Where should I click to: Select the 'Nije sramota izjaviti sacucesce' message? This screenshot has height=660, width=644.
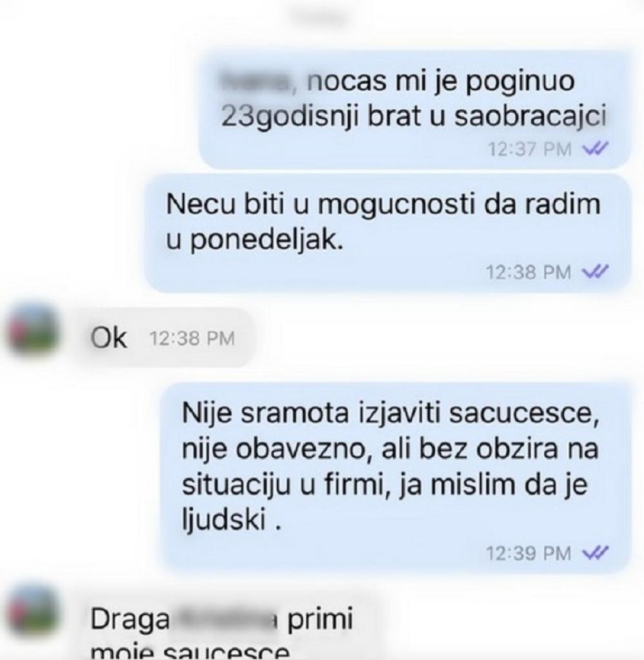point(395,478)
